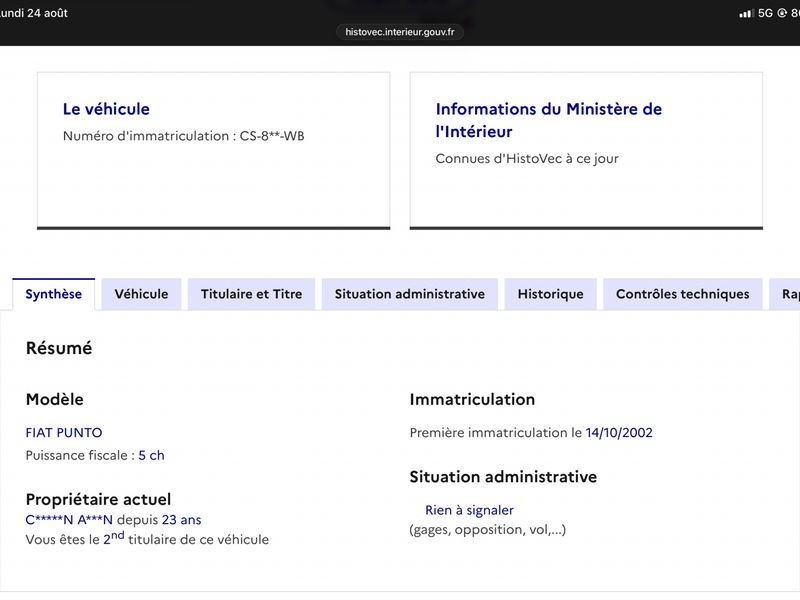Click 'Connues d'HistoVec à ce jour' text
Image resolution: width=800 pixels, height=600 pixels.
coord(527,159)
